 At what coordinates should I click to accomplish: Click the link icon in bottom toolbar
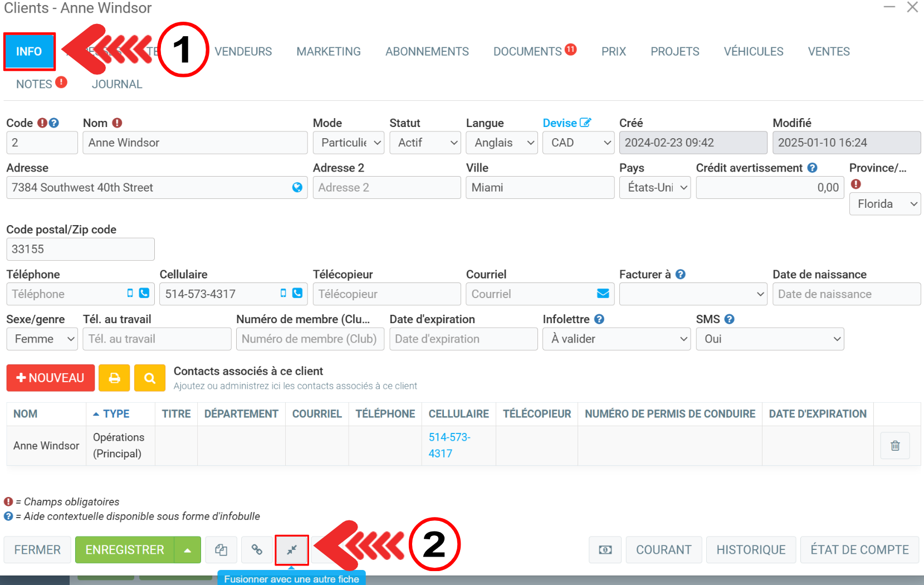pos(257,550)
